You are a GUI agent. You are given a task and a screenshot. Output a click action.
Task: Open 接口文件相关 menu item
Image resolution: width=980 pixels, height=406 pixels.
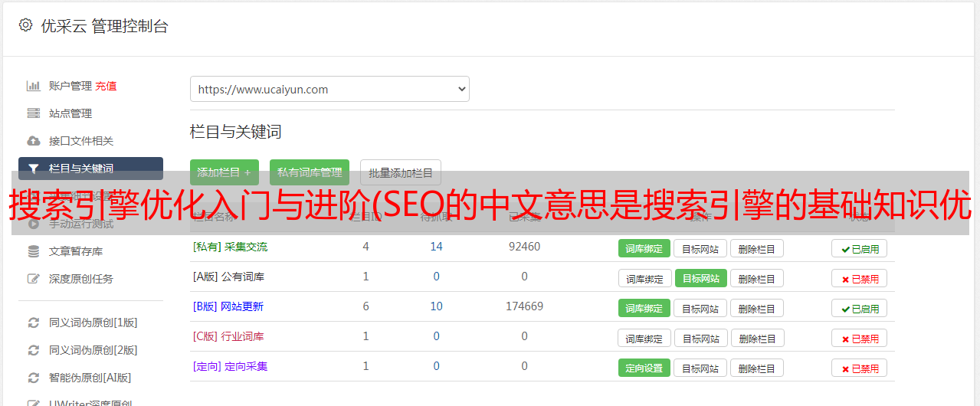pyautogui.click(x=81, y=141)
